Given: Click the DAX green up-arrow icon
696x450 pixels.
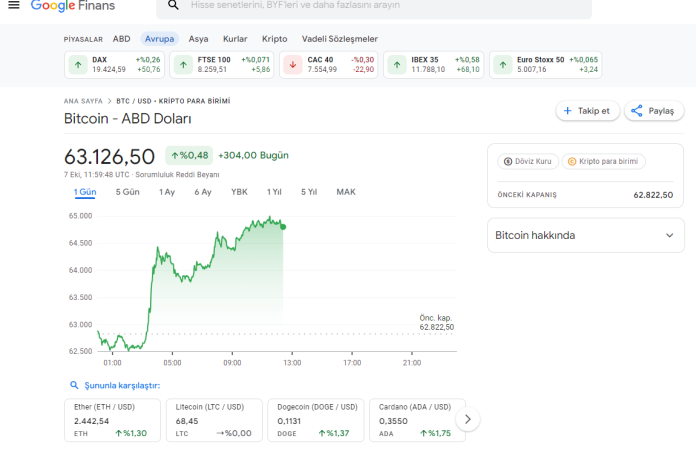Looking at the screenshot, I should point(77,65).
